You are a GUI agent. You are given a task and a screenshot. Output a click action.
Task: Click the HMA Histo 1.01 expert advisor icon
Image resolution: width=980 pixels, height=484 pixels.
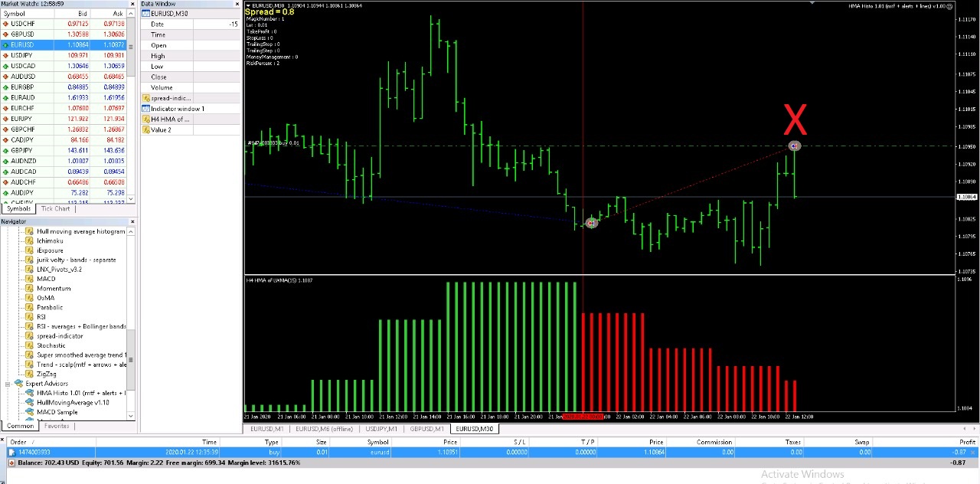[x=30, y=393]
